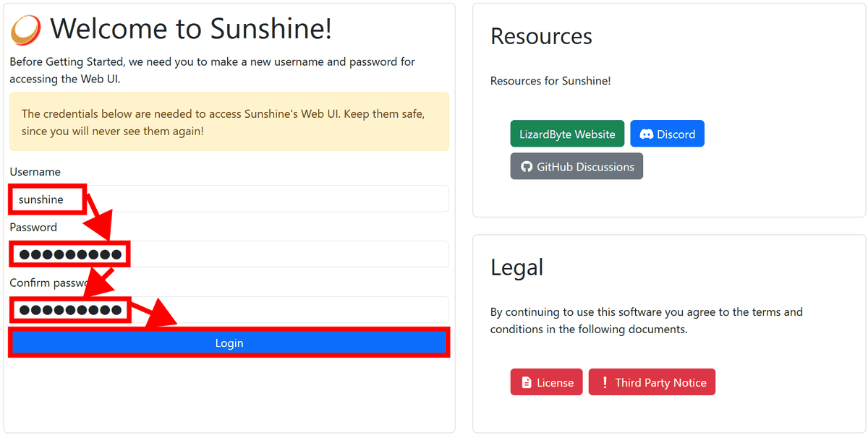Viewport: 868px width, 435px height.
Task: Click the exclamation mark icon
Action: 605,383
